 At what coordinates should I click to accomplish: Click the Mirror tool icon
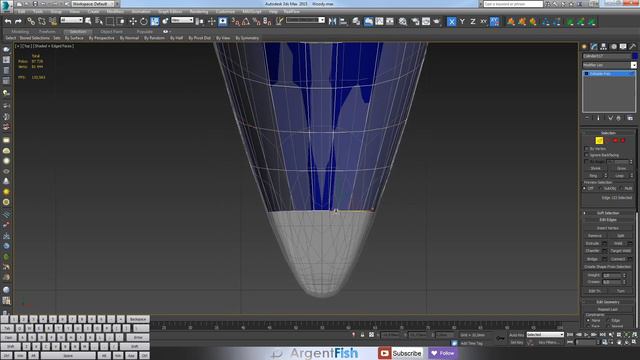click(332, 21)
